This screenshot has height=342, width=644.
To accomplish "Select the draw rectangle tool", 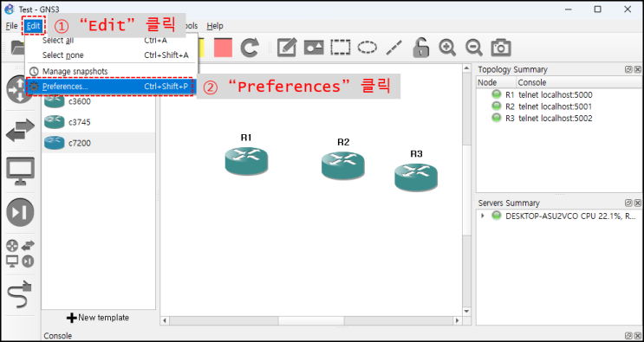I will [341, 48].
